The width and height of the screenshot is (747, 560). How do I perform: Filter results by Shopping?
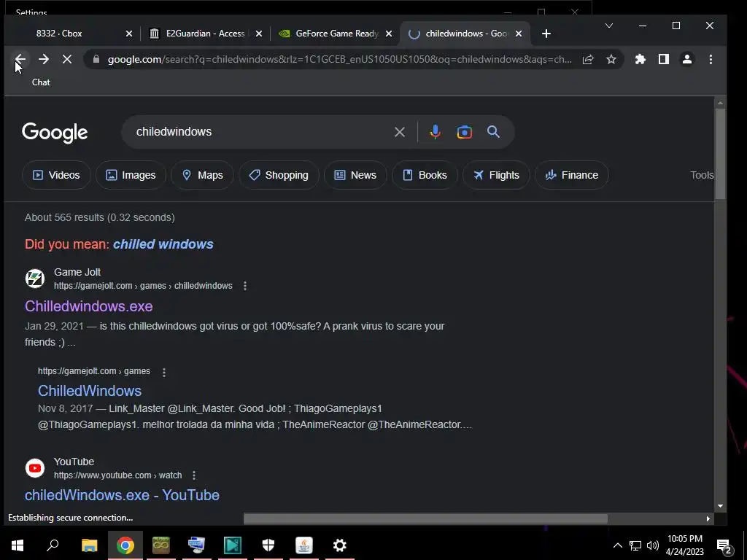[x=279, y=175]
